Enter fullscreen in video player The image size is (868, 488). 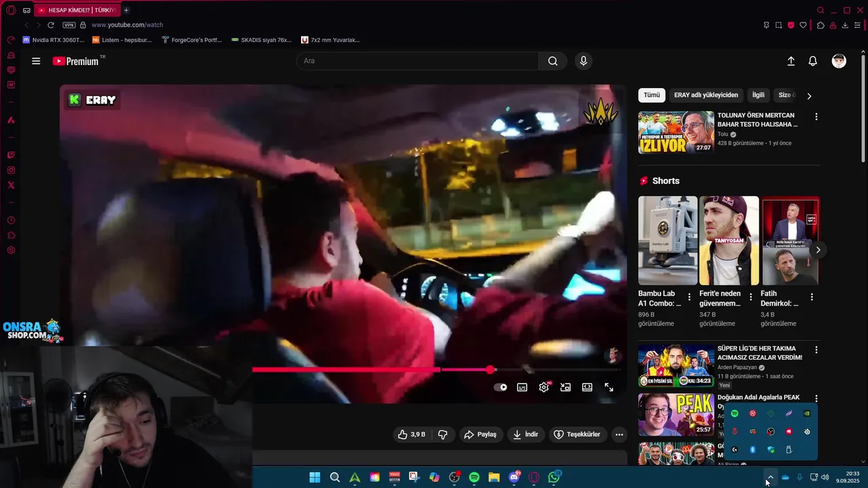[609, 387]
